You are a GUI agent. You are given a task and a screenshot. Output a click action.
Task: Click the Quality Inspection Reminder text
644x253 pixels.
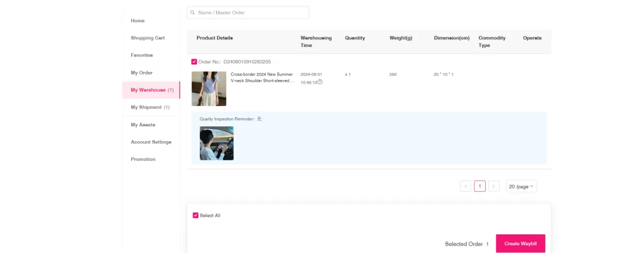click(231, 119)
